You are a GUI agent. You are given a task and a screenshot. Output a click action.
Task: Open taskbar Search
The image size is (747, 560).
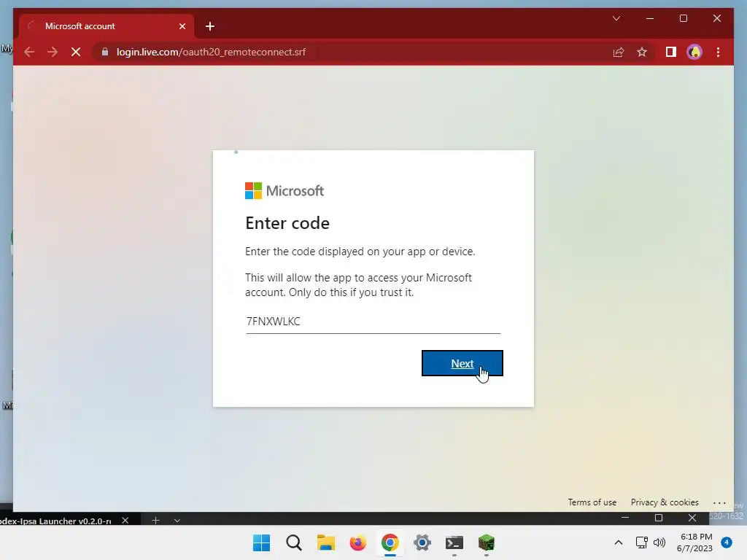click(294, 542)
